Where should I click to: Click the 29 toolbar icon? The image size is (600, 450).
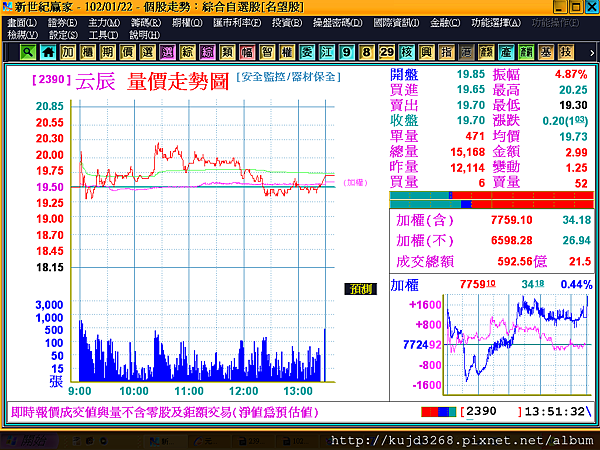(386, 52)
